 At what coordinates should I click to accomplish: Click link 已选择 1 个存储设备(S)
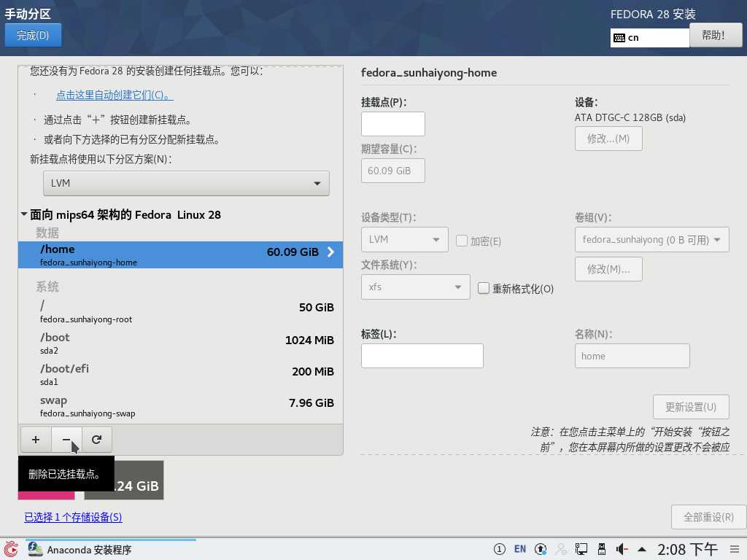pos(74,517)
